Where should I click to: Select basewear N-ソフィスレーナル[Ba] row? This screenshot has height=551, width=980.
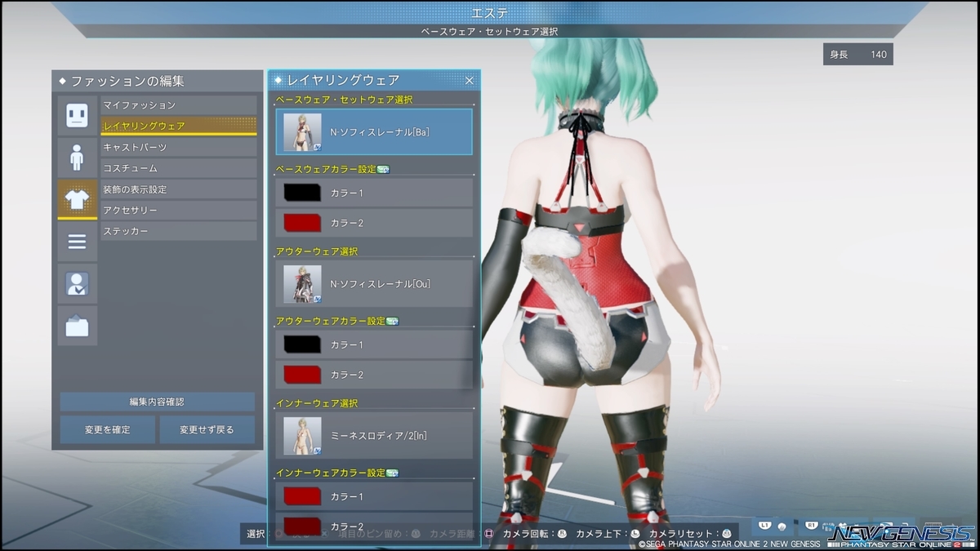pyautogui.click(x=374, y=131)
